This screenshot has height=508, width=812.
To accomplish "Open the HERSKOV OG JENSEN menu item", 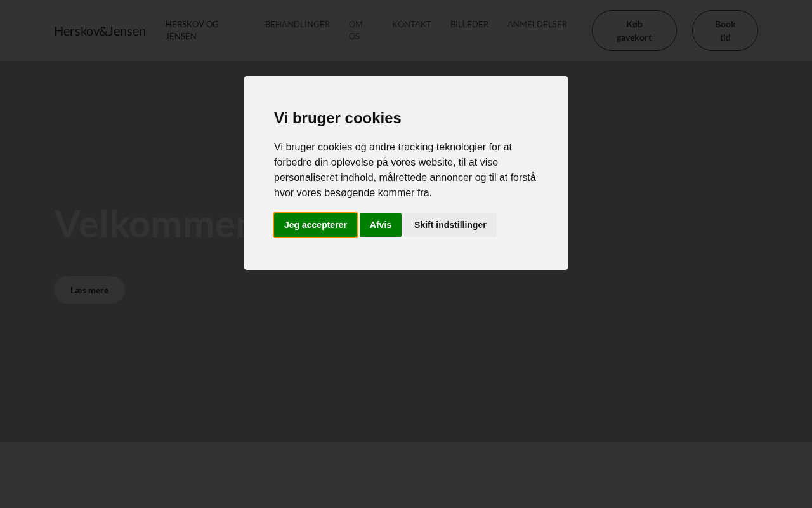I will [192, 30].
